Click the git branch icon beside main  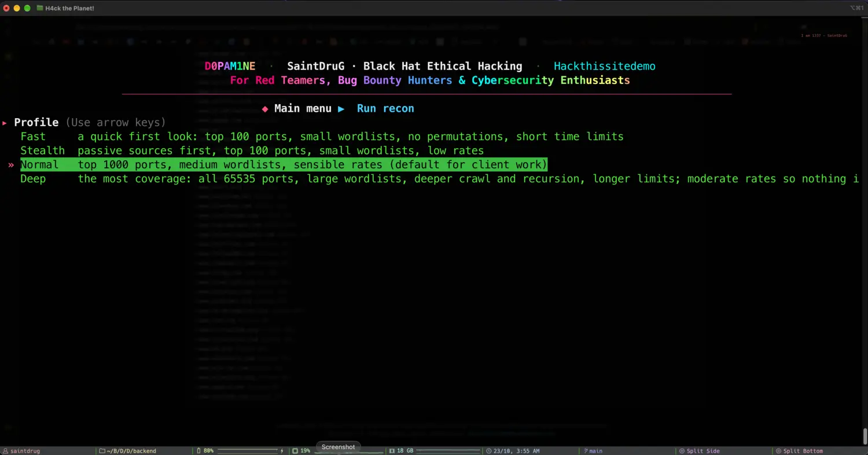pyautogui.click(x=585, y=451)
